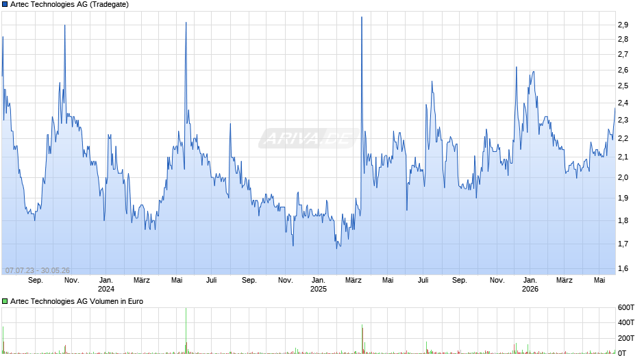The width and height of the screenshot is (644, 360).
Task: Click the '2,2' price axis label
Action: tap(623, 138)
